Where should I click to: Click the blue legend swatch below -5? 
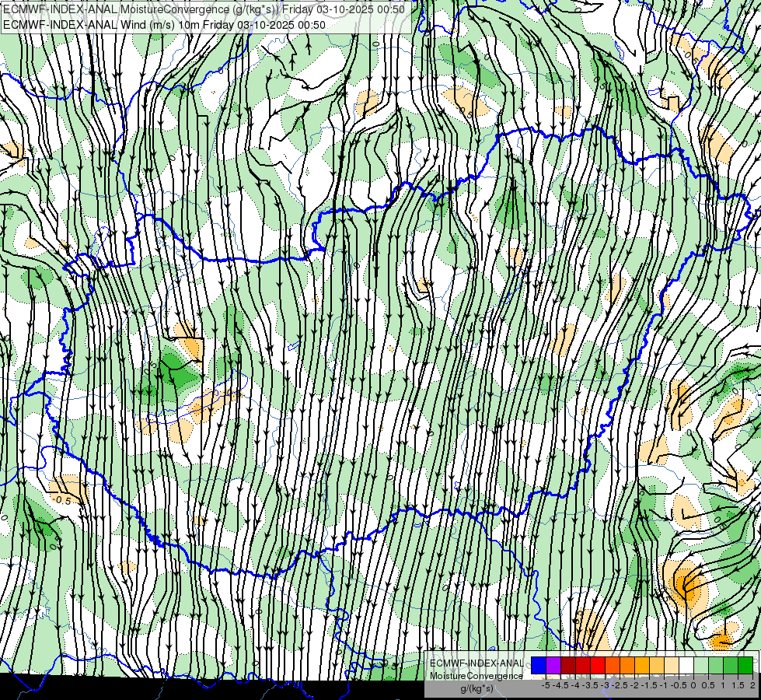(539, 666)
